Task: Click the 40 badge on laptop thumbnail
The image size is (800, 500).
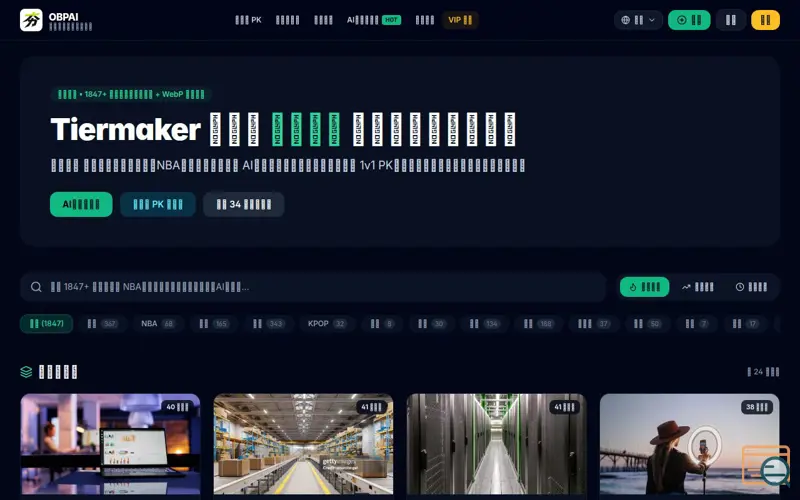Action: pyautogui.click(x=178, y=407)
